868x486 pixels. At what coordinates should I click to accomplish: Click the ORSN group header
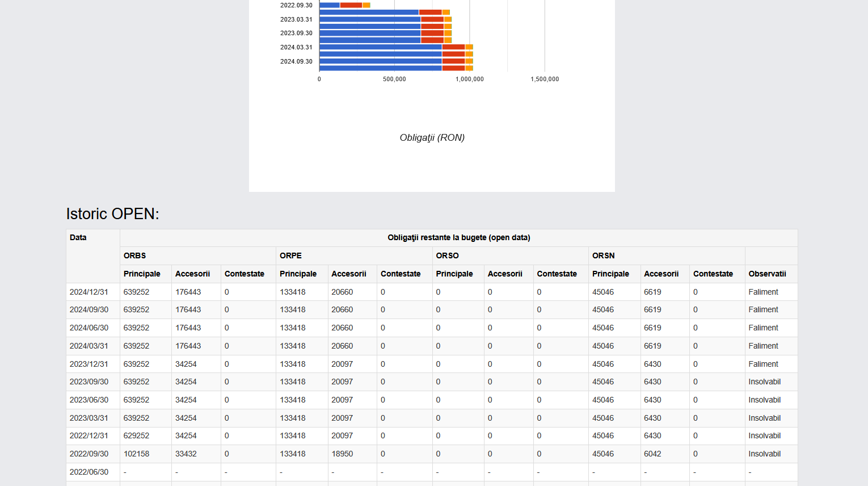[x=603, y=256]
